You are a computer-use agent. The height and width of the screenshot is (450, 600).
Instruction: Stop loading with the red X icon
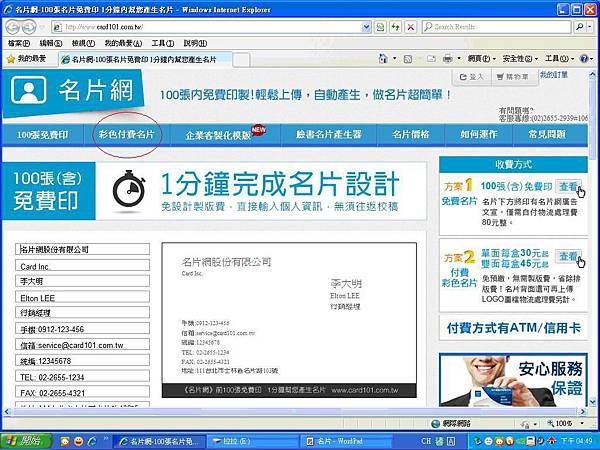click(x=411, y=27)
